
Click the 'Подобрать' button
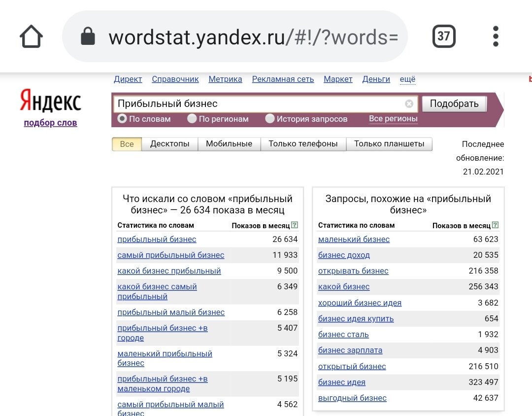(x=454, y=104)
